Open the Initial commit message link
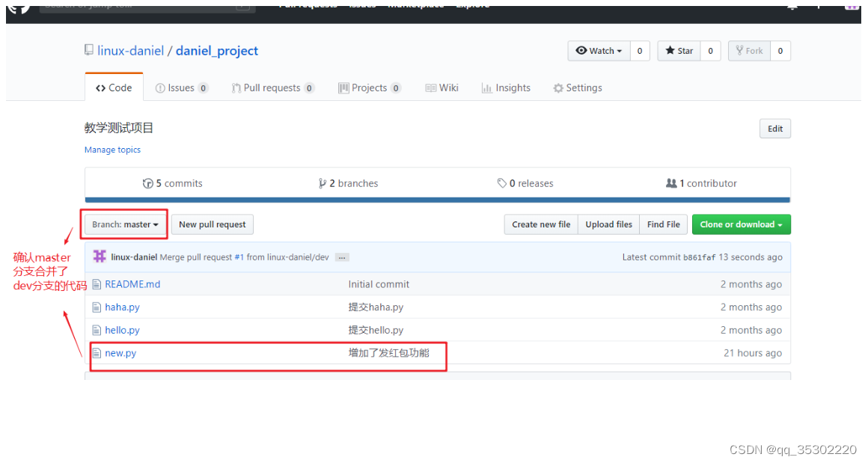The height and width of the screenshot is (463, 868). tap(379, 284)
